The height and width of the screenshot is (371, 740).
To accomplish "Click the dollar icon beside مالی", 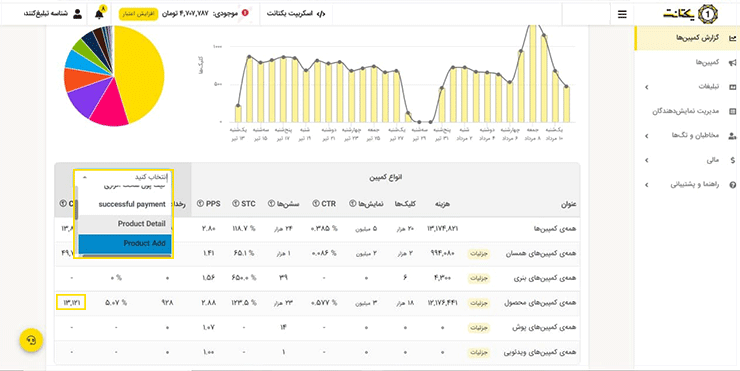I will point(732,160).
